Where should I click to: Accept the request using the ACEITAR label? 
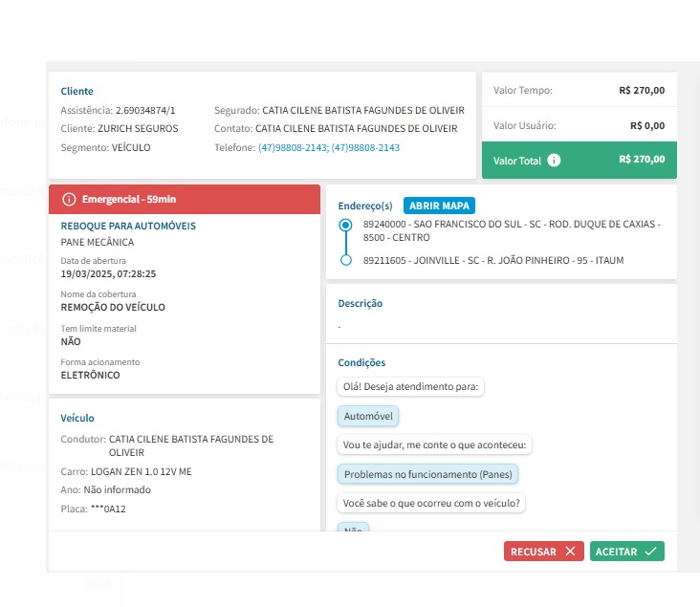click(x=616, y=552)
